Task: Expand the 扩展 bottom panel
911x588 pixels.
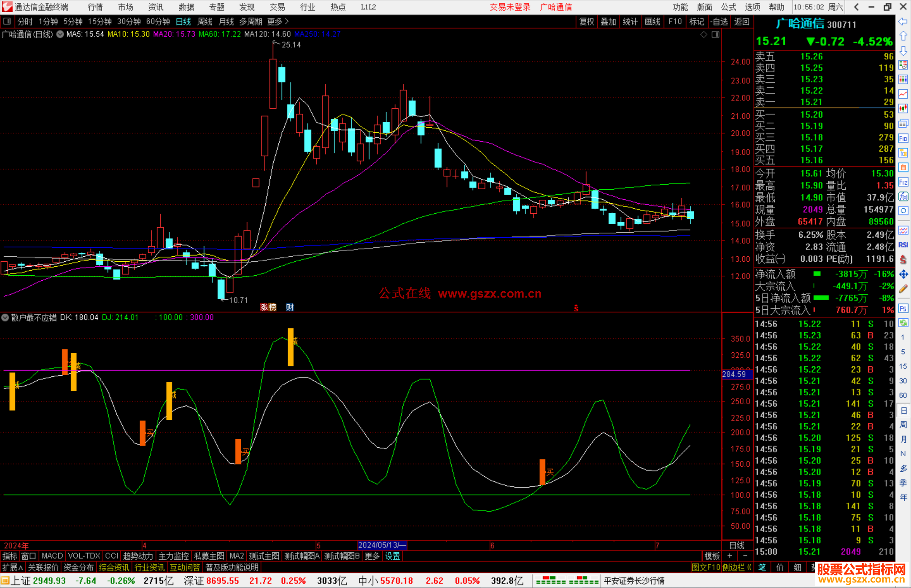Action: 12,567
